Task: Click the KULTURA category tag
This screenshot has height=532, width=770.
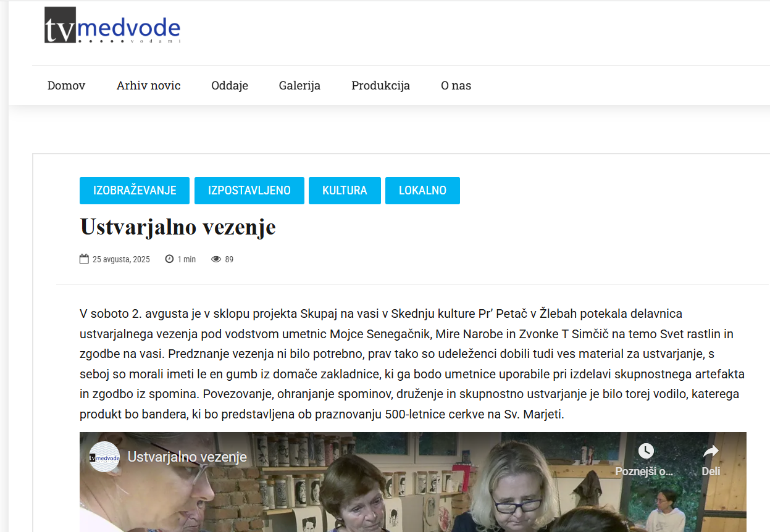Action: click(345, 191)
